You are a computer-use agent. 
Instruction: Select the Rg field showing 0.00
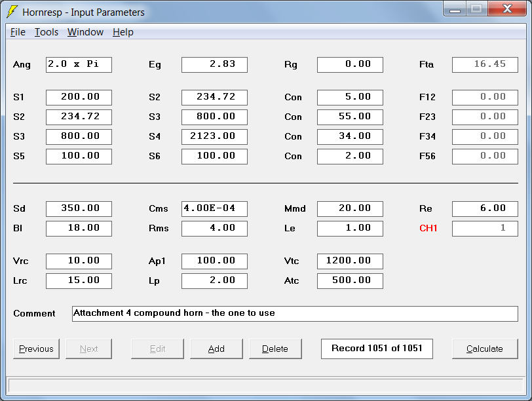pyautogui.click(x=350, y=65)
